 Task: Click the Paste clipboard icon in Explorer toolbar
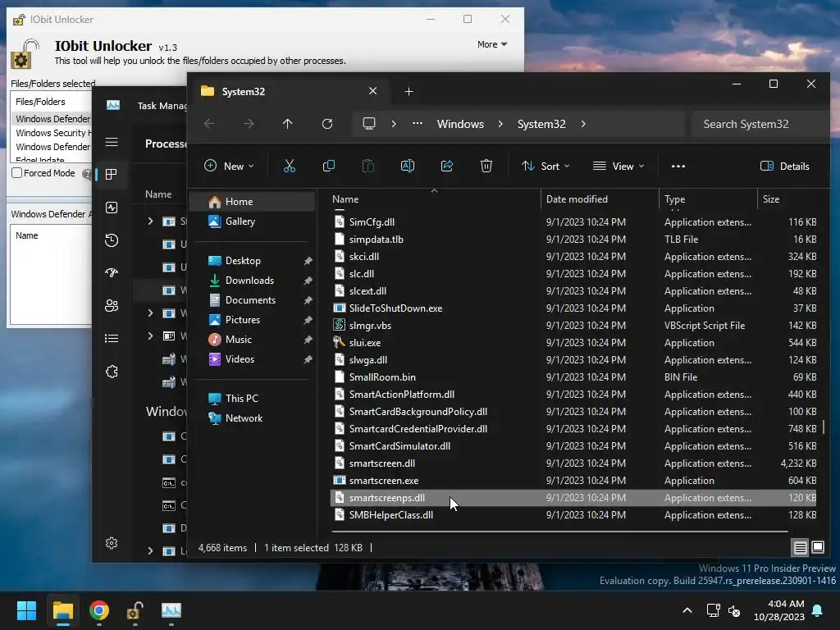(368, 166)
